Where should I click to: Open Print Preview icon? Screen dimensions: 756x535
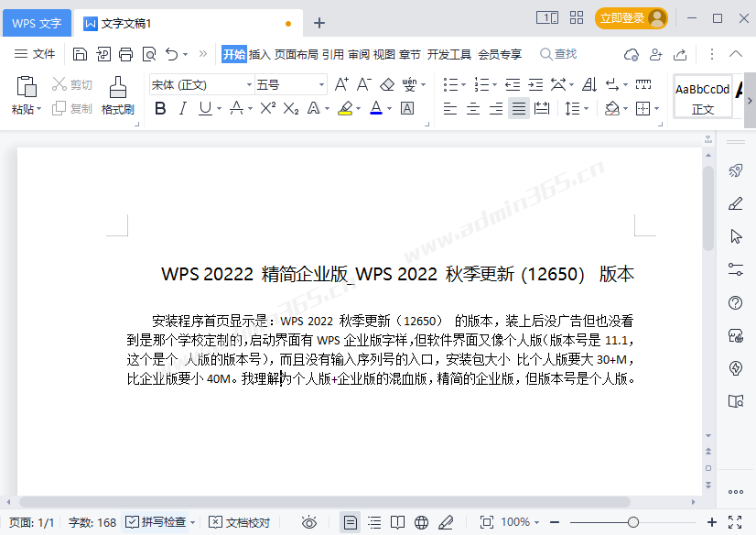[x=149, y=54]
